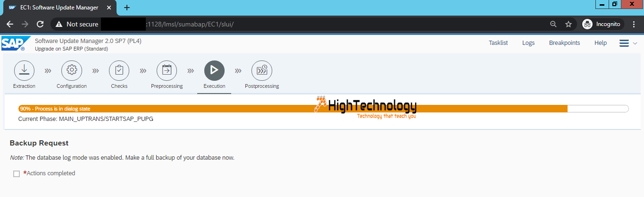644x197 pixels.
Task: Select the EC1: Software Update Manager tab
Action: [x=60, y=8]
